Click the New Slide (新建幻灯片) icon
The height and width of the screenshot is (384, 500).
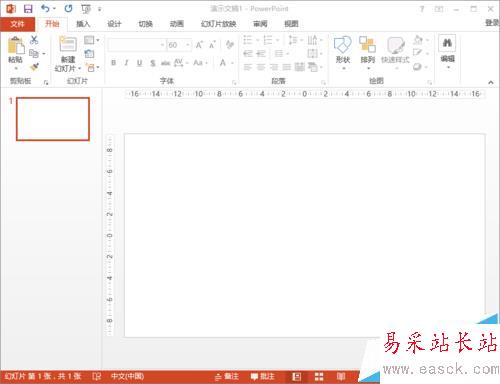click(x=68, y=44)
